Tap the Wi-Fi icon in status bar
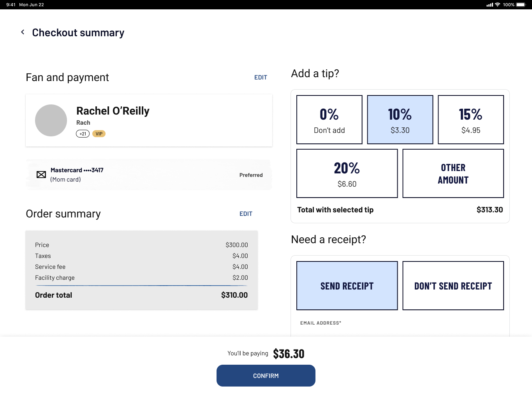The image size is (532, 399). click(x=497, y=5)
